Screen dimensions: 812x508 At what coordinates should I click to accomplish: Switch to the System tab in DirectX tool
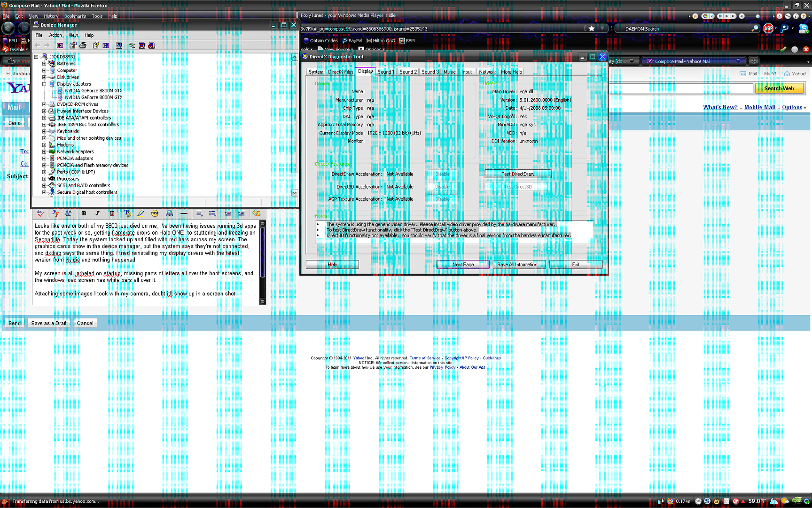(316, 72)
